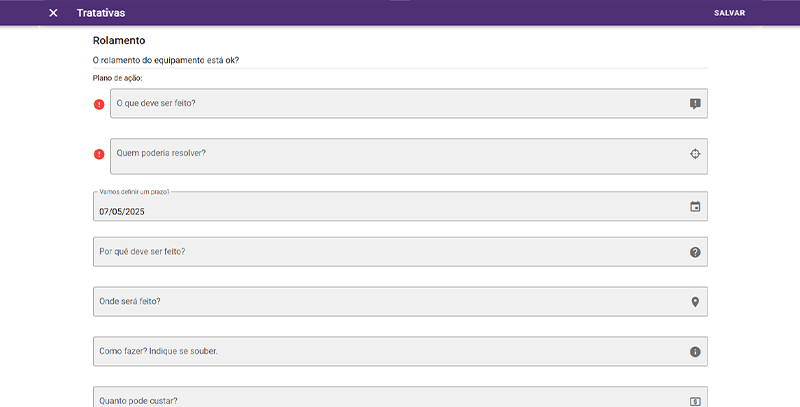800x407 pixels.
Task: Click the info icon in 'Como fazer?' field
Action: pyautogui.click(x=695, y=352)
